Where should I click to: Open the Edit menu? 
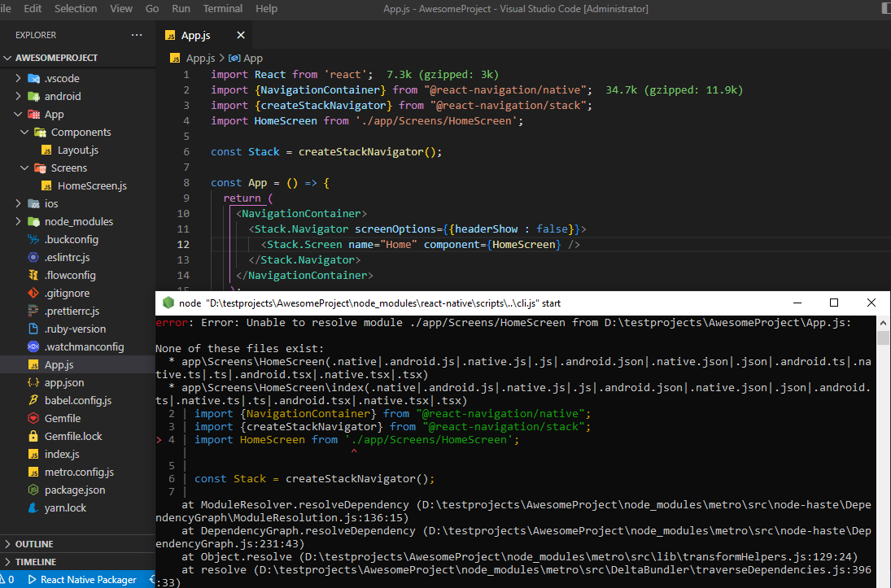(x=33, y=8)
